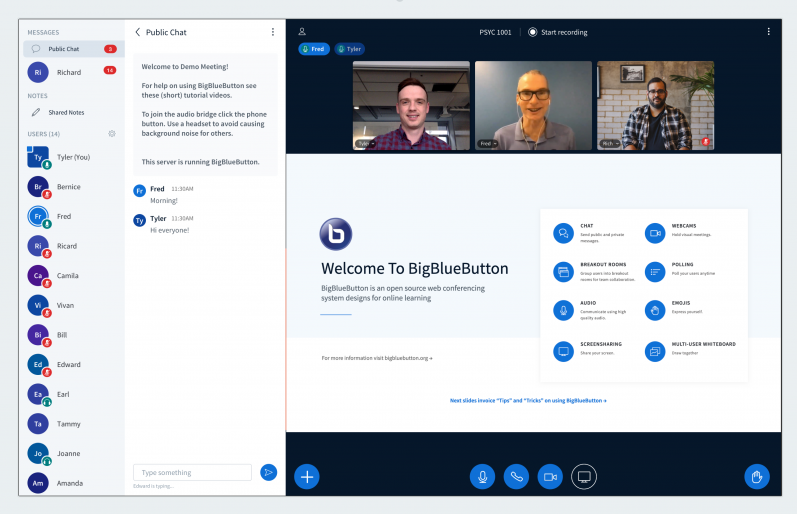
Task: Open the Public Chat options menu
Action: pyautogui.click(x=273, y=32)
